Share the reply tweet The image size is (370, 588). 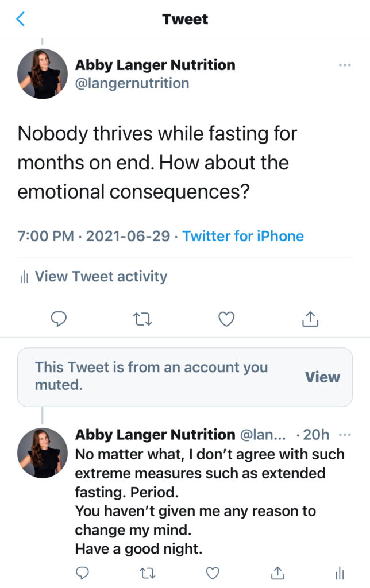278,572
